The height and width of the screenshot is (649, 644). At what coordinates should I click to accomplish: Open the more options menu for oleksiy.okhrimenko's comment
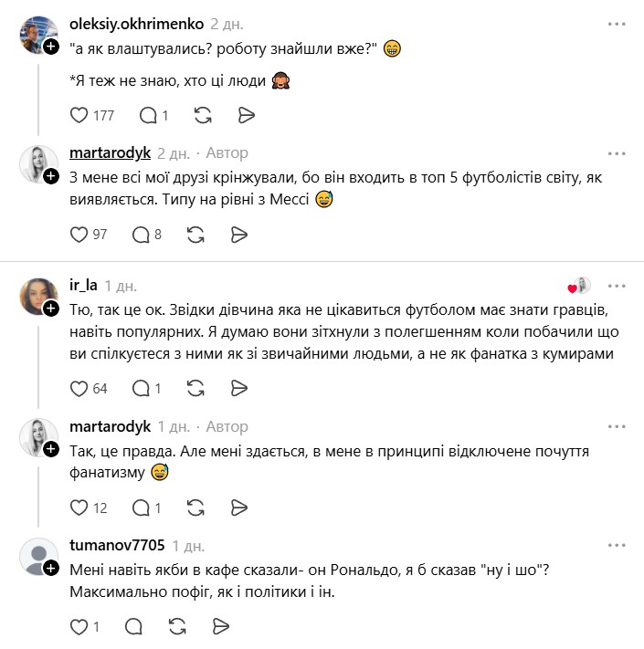[x=619, y=25]
